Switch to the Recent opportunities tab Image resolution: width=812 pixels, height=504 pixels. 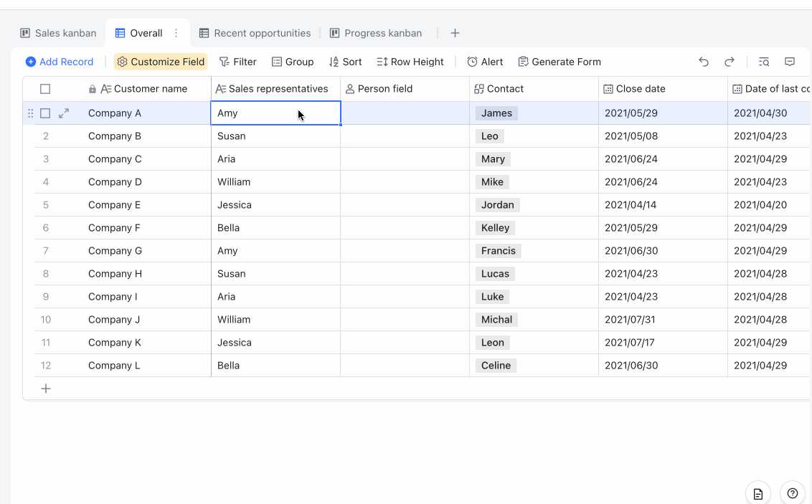(x=255, y=33)
